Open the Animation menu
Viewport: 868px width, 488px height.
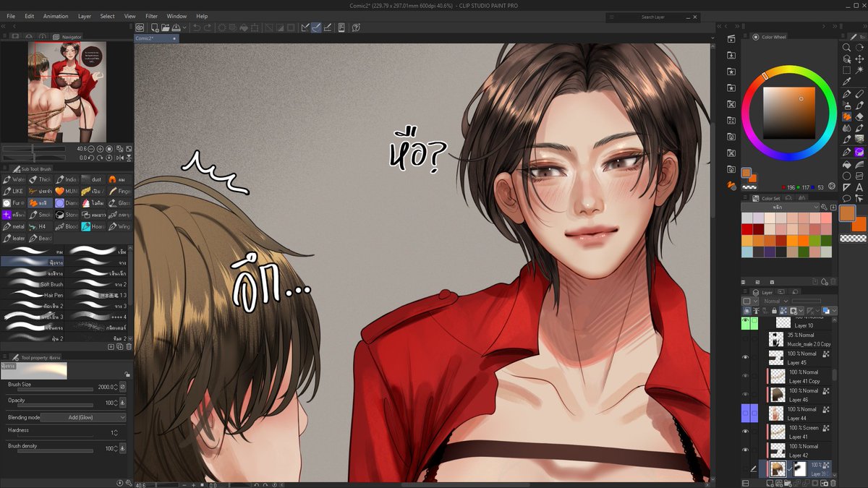(56, 16)
